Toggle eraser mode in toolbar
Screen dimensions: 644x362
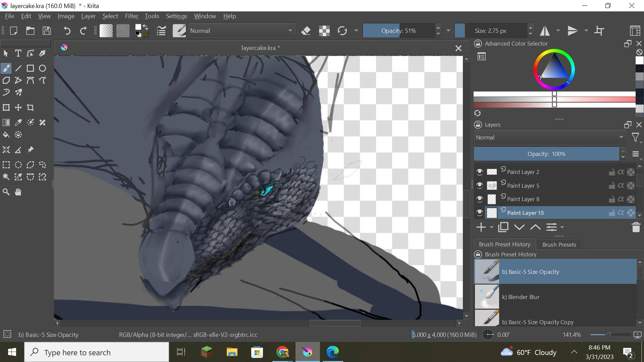(306, 31)
